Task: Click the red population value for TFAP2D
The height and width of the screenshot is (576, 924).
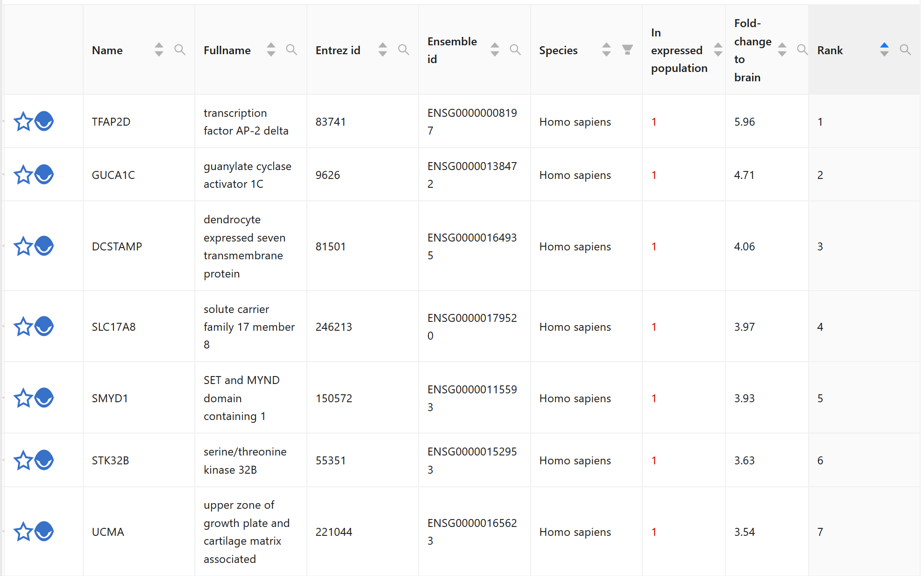Action: point(654,122)
